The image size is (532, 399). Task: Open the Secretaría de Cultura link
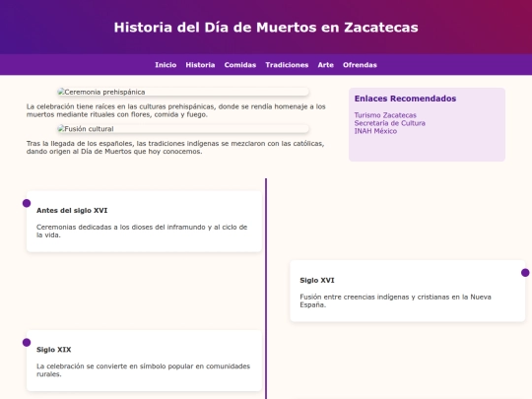pyautogui.click(x=390, y=123)
